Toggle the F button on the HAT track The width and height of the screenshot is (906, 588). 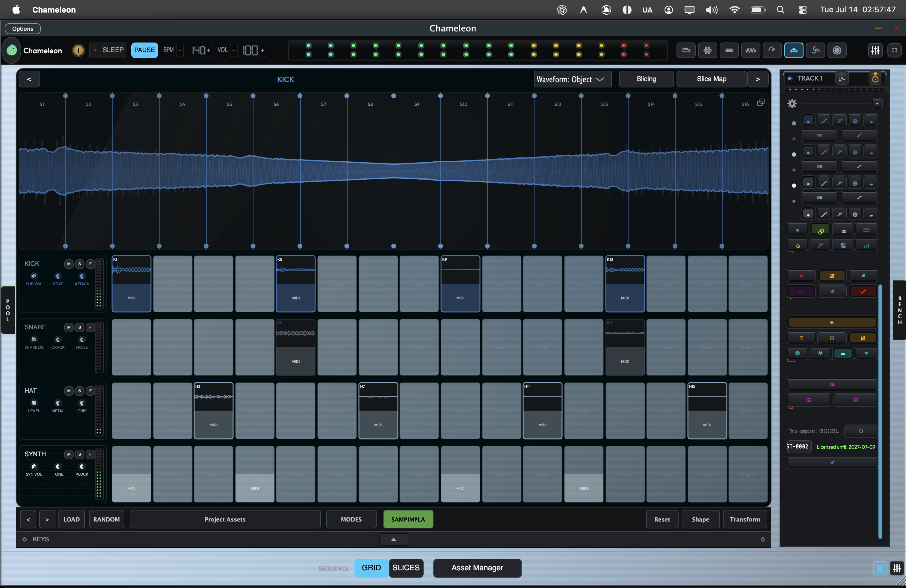[90, 391]
